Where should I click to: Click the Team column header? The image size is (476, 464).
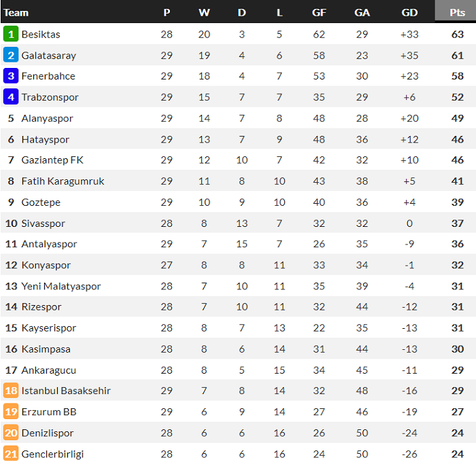(16, 12)
